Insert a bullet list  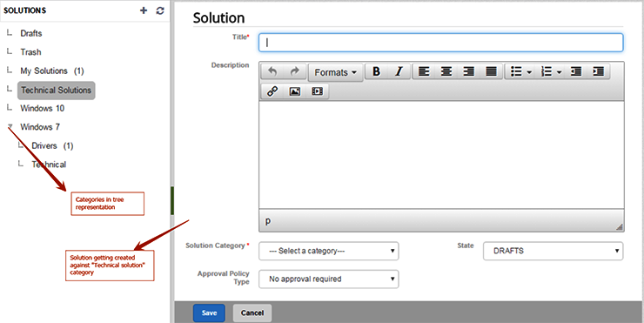[516, 71]
